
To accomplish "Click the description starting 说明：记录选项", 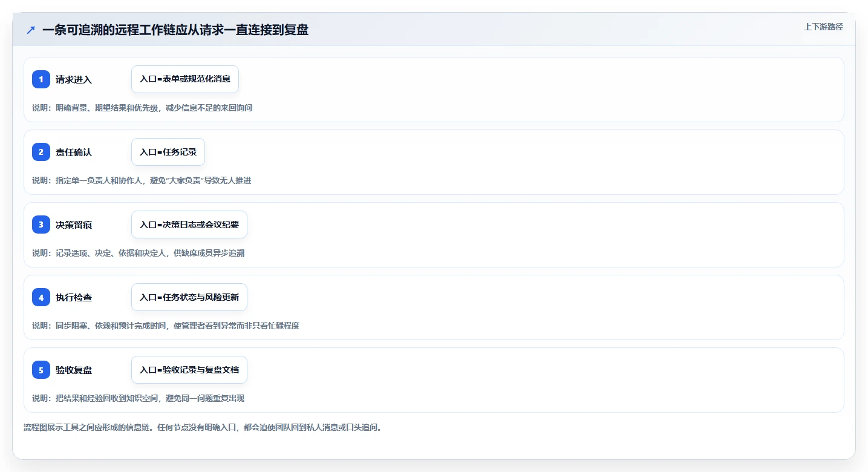I will pyautogui.click(x=139, y=253).
